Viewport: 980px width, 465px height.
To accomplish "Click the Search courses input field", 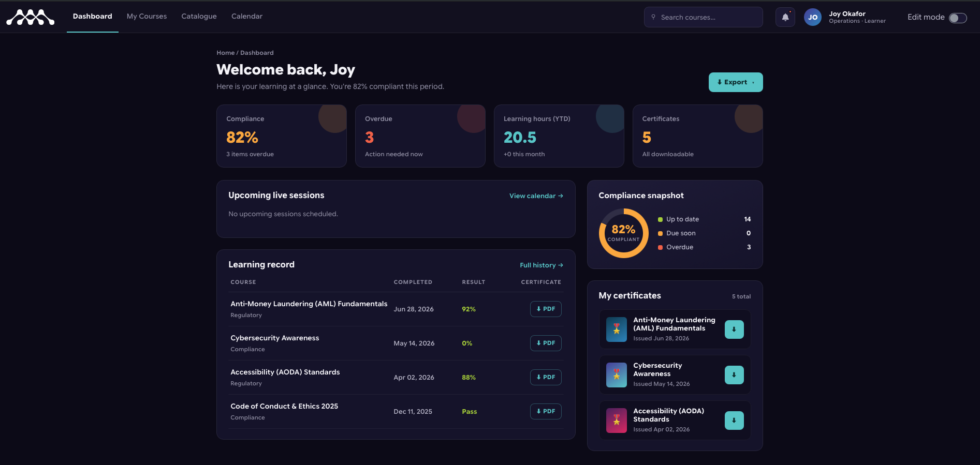I will point(704,17).
